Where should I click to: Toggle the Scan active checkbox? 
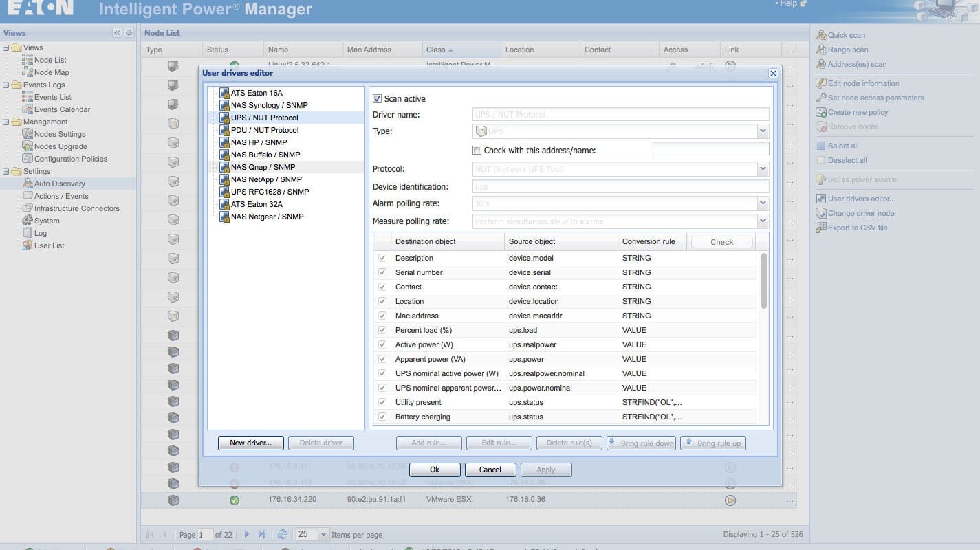point(377,99)
